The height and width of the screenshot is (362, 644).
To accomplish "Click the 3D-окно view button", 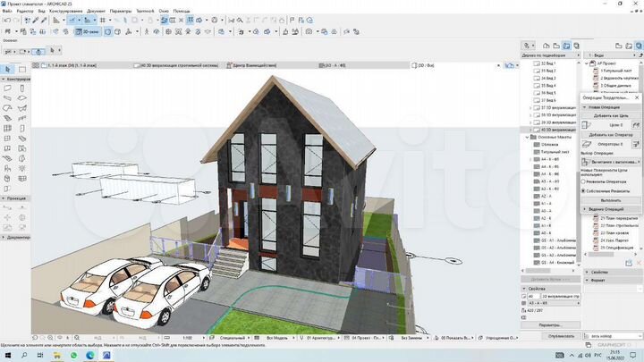I will tap(89, 31).
